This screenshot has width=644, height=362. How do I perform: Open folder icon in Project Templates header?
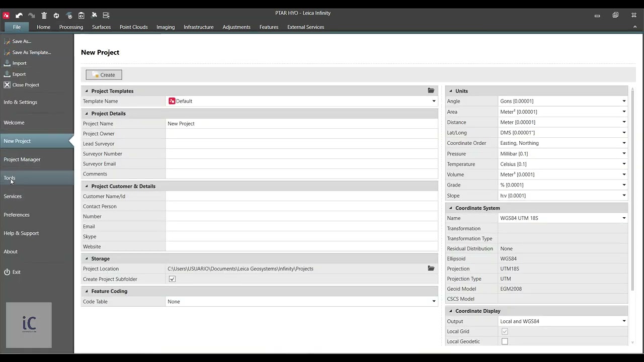point(431,90)
